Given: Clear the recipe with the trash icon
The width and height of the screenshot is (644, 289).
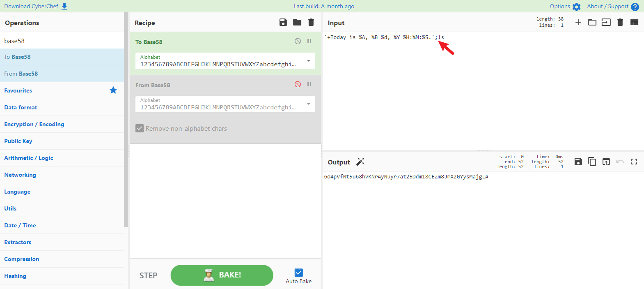Looking at the screenshot, I should tap(311, 22).
